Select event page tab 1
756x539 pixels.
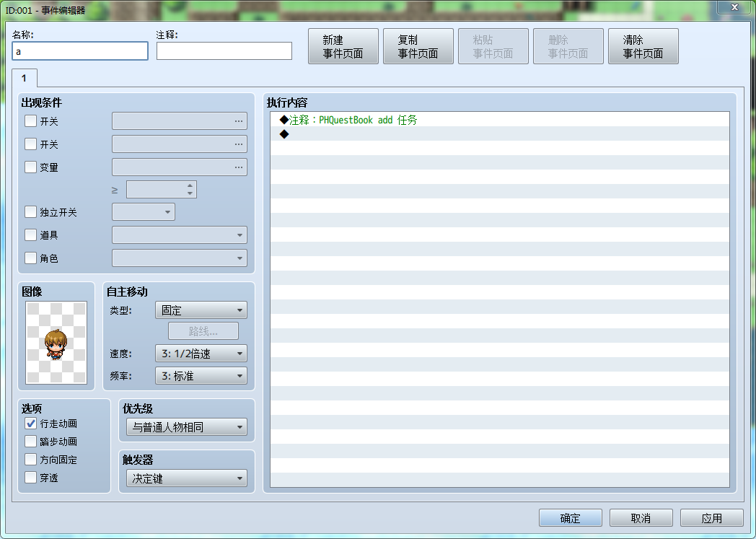click(24, 78)
